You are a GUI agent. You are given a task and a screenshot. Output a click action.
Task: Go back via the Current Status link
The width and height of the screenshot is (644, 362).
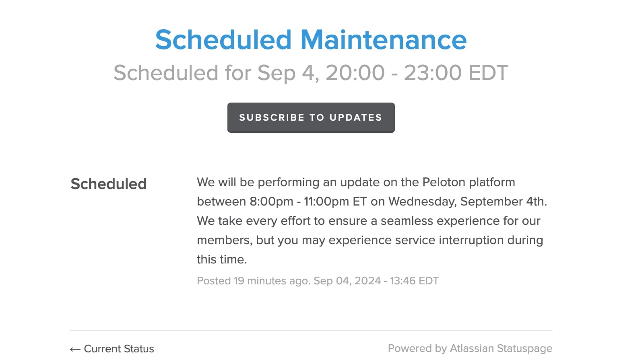click(119, 349)
